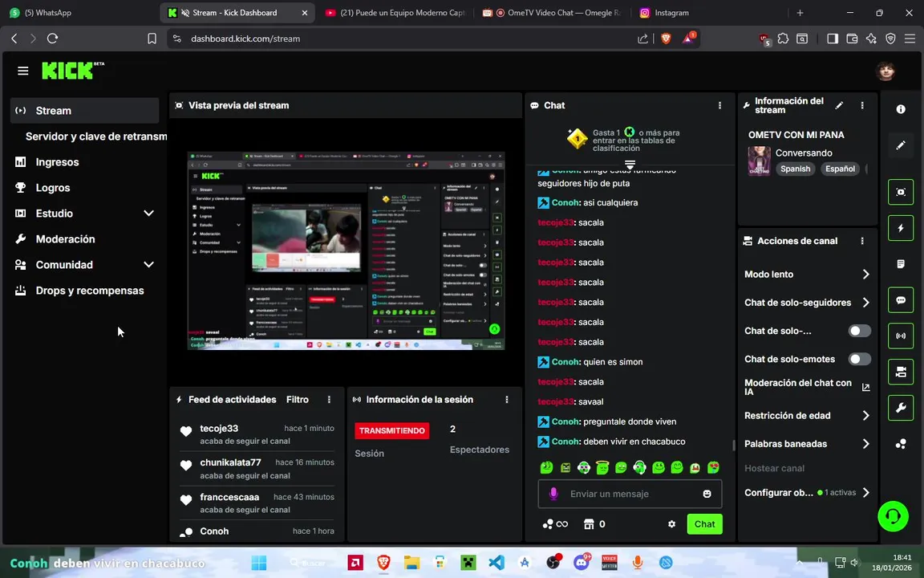Open external link for Moderación del chat con IA
This screenshot has height=578, width=924.
[x=865, y=388]
